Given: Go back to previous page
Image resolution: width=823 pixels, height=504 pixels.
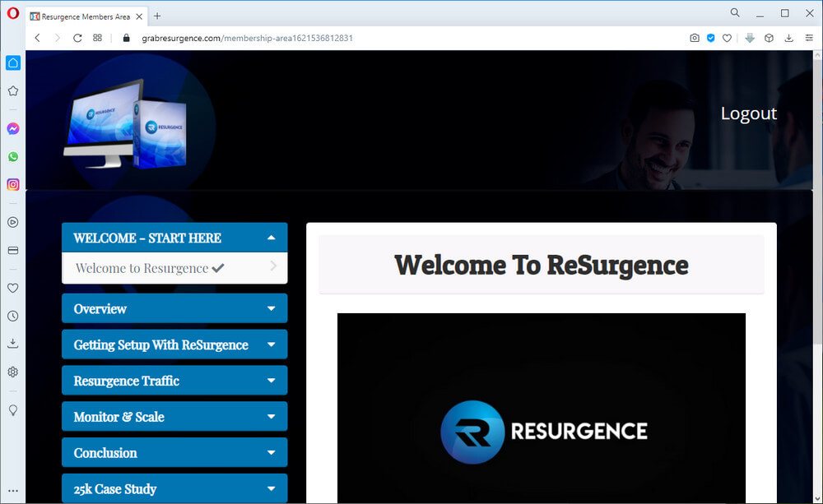Looking at the screenshot, I should [x=37, y=38].
